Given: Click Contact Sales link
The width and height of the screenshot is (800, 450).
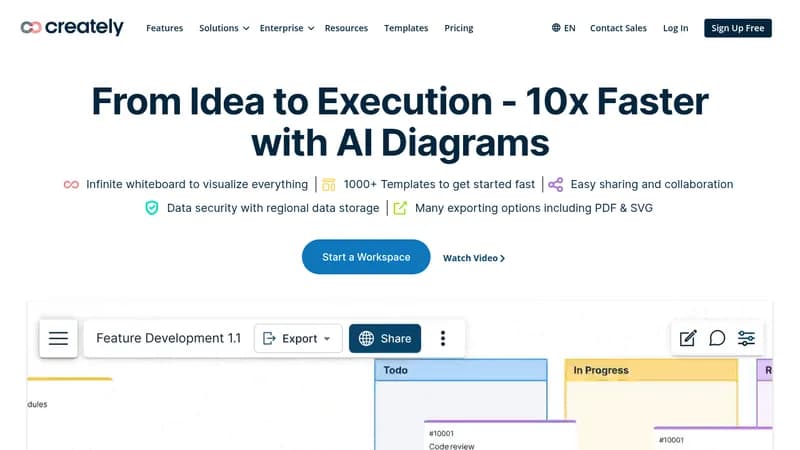Looking at the screenshot, I should 618,28.
